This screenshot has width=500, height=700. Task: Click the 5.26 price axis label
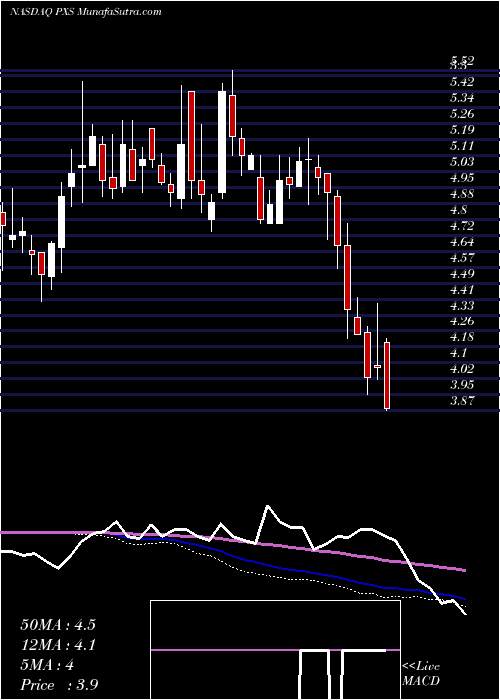(462, 114)
